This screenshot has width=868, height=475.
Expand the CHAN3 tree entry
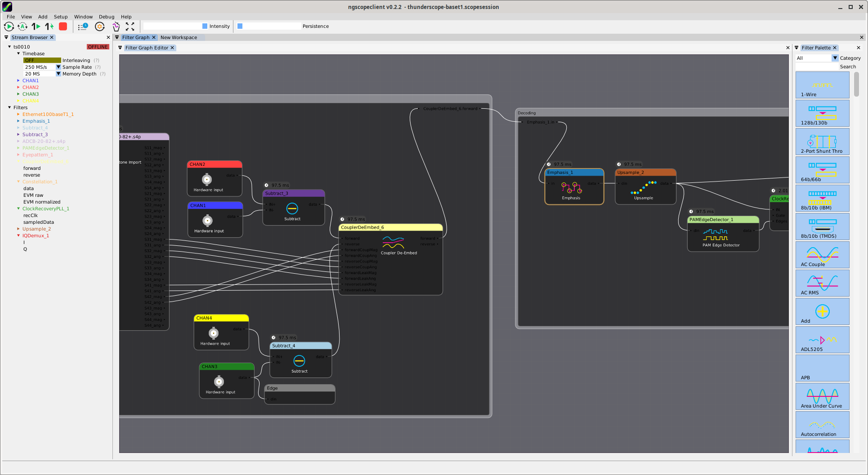point(18,94)
